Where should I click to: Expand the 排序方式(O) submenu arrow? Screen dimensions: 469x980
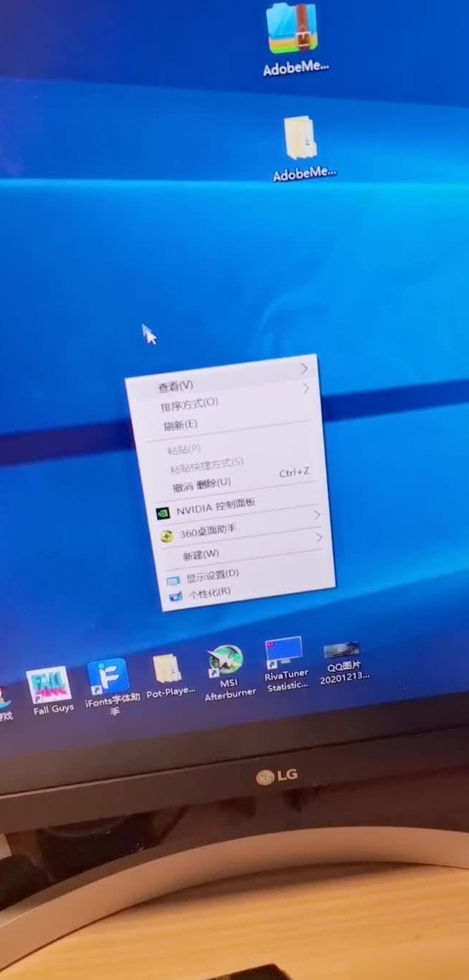click(305, 389)
